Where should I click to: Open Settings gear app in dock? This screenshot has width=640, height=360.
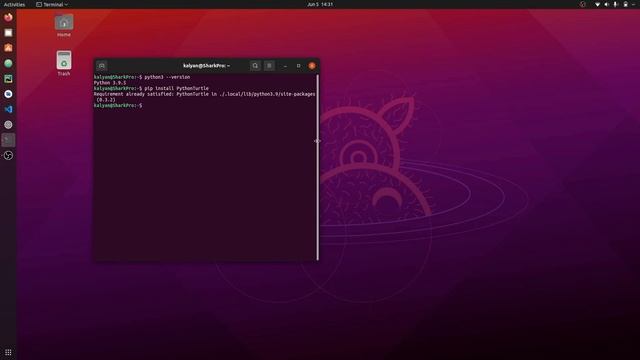[8, 125]
